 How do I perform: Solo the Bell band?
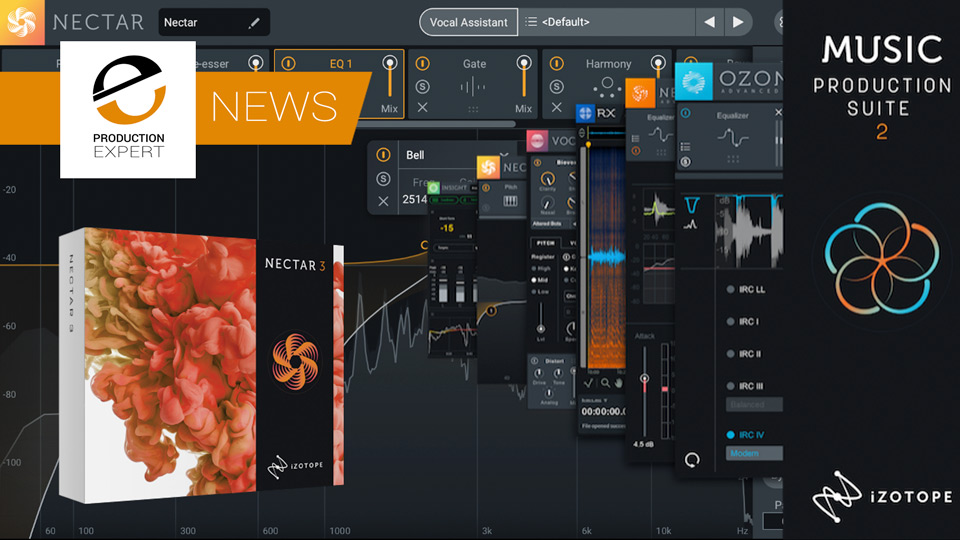383,178
